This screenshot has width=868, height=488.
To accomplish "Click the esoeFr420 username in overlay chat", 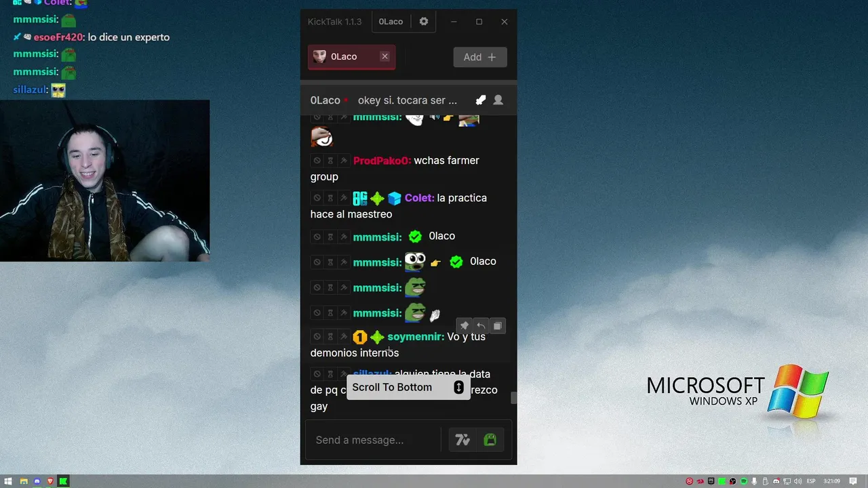I will pyautogui.click(x=59, y=37).
